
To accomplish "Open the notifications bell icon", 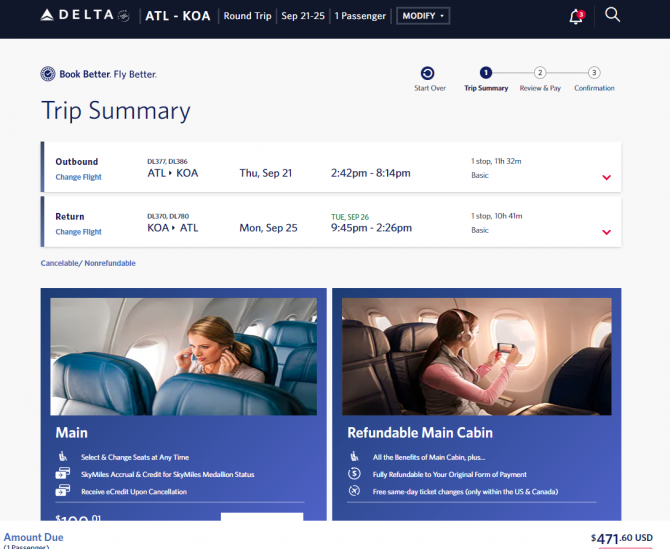I will tap(576, 17).
